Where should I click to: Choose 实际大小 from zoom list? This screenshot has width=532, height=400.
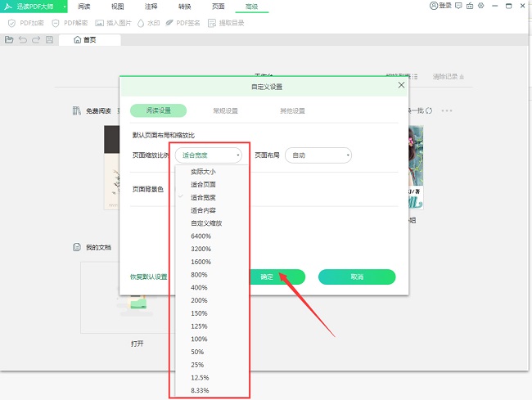[x=212, y=172]
